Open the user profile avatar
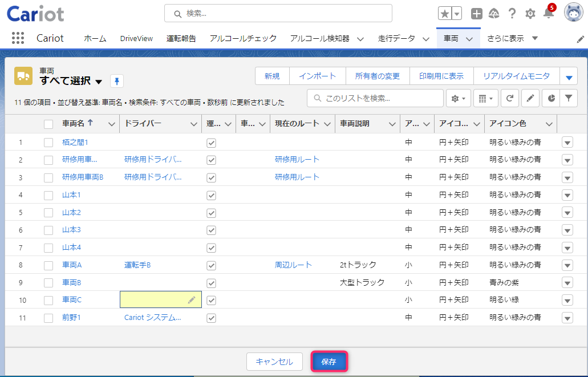Screen dimensions: 588x377 (x=573, y=13)
